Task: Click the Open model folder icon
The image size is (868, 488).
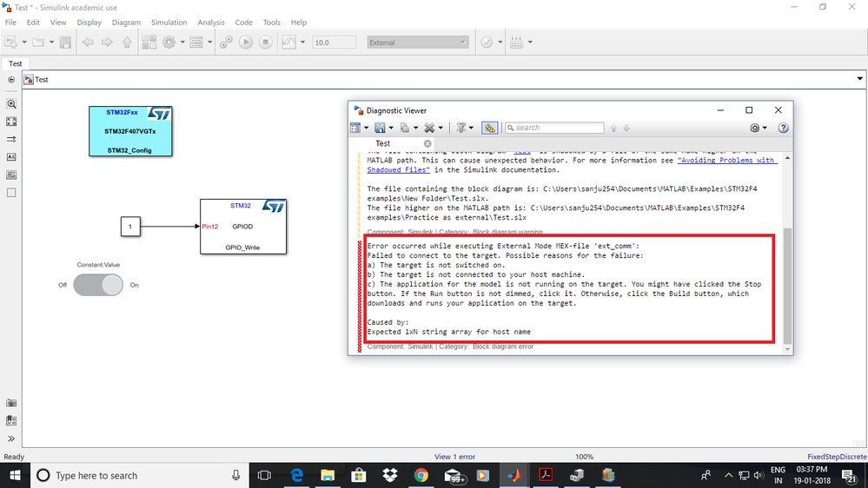Action: click(38, 42)
